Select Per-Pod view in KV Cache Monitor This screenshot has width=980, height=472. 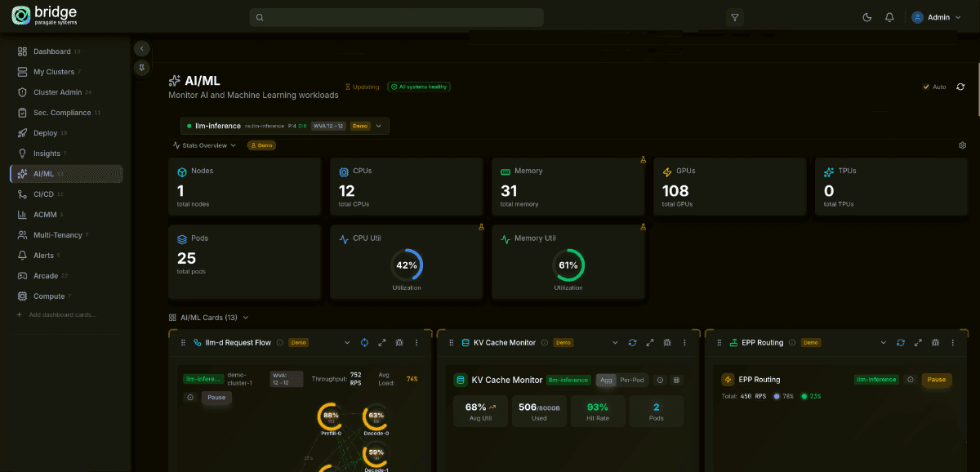(x=632, y=380)
